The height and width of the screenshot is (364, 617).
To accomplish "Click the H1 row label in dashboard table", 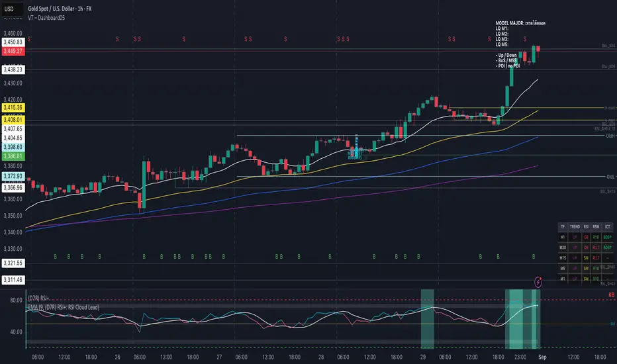I will click(562, 238).
